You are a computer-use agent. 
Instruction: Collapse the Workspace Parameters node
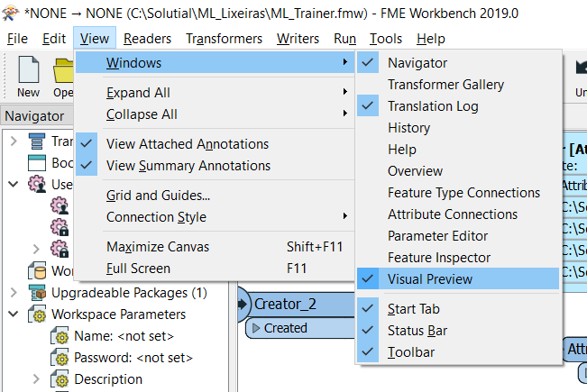[x=14, y=315]
